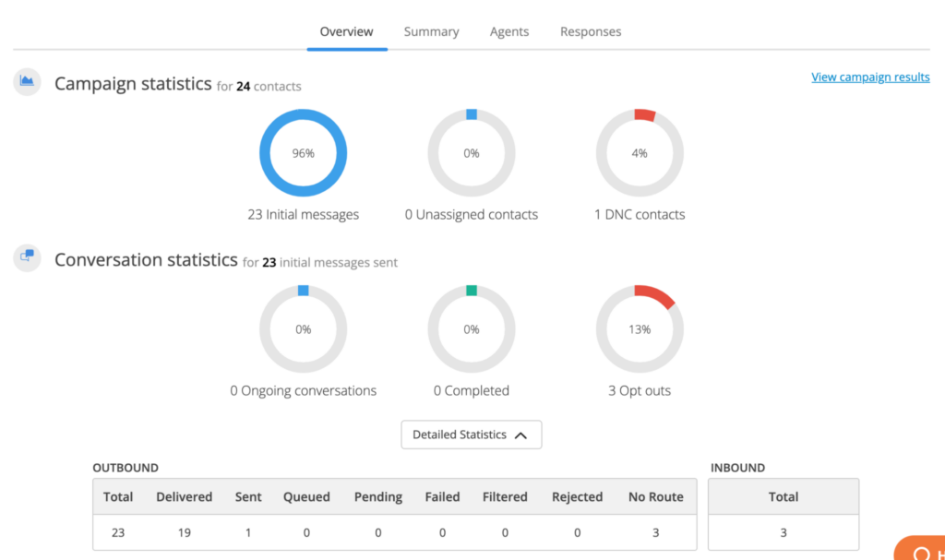This screenshot has height=560, width=945.
Task: Click the Sent column header
Action: coord(248,496)
